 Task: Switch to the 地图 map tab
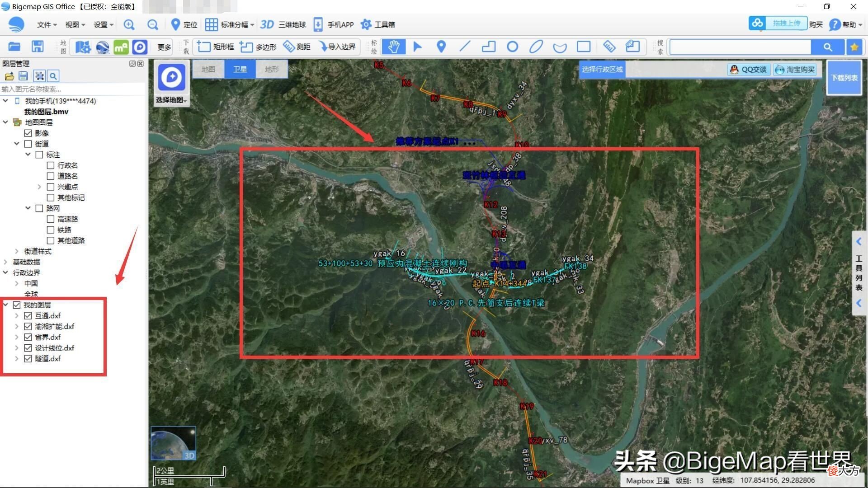[208, 69]
